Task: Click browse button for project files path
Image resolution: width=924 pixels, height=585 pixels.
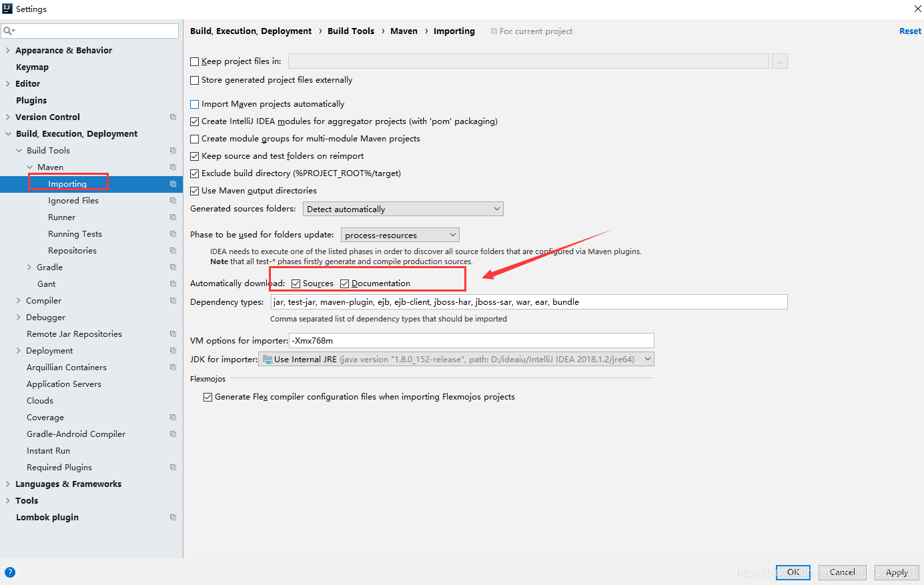Action: coord(780,61)
